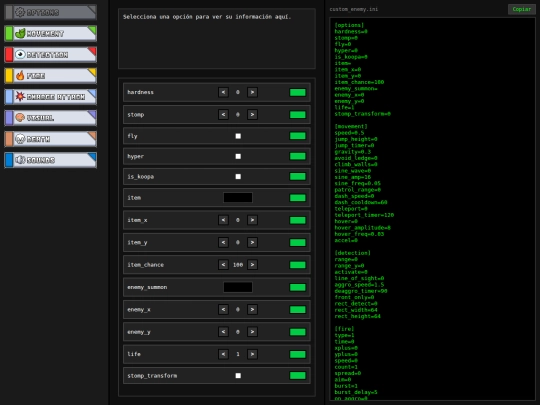Enable the hyper checkbox
The image size is (540, 405).
tap(238, 156)
